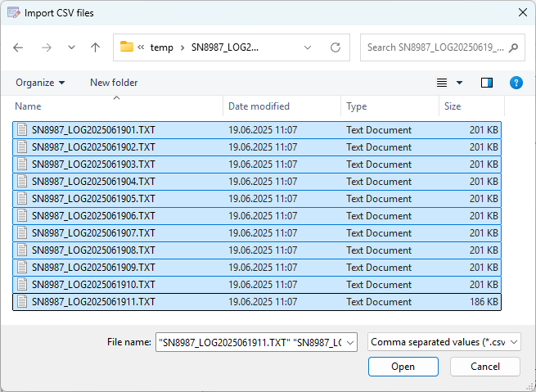Click the Cancel button
The height and width of the screenshot is (392, 536).
click(485, 367)
